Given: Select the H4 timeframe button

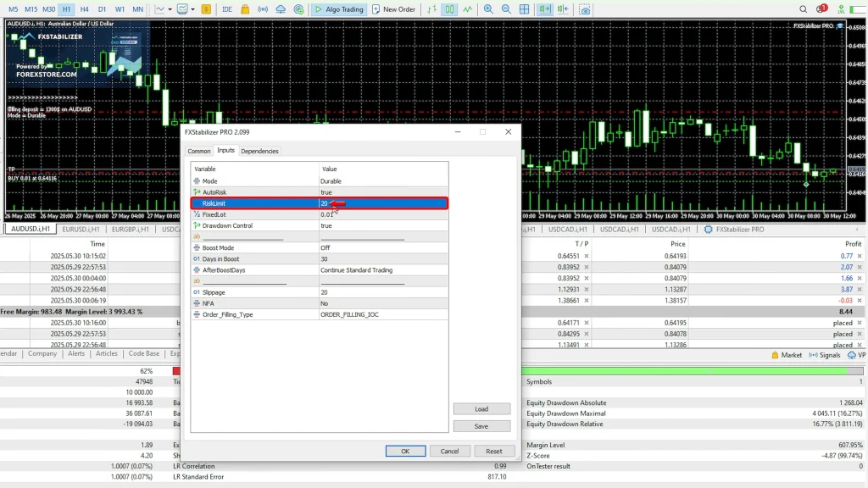Looking at the screenshot, I should [84, 9].
